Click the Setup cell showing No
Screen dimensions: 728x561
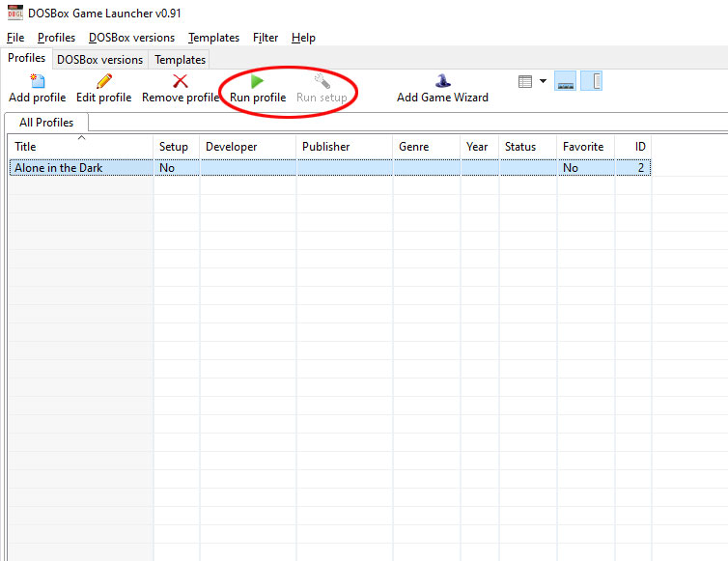click(x=177, y=168)
